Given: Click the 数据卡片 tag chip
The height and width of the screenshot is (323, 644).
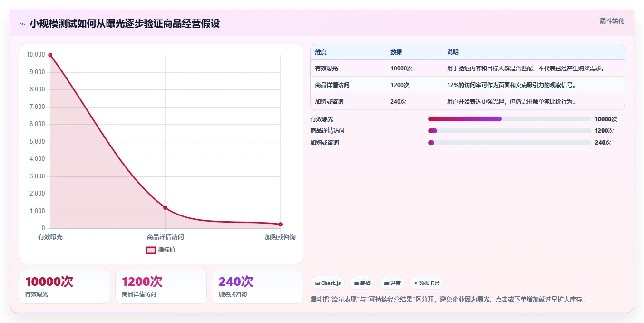Looking at the screenshot, I should click(x=427, y=283).
